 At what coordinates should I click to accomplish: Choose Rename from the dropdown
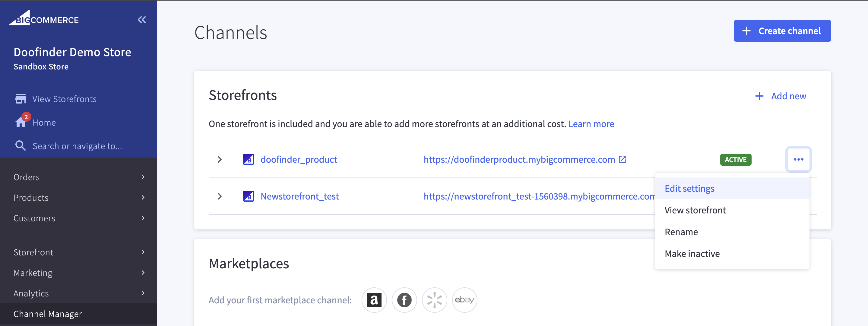point(732,232)
